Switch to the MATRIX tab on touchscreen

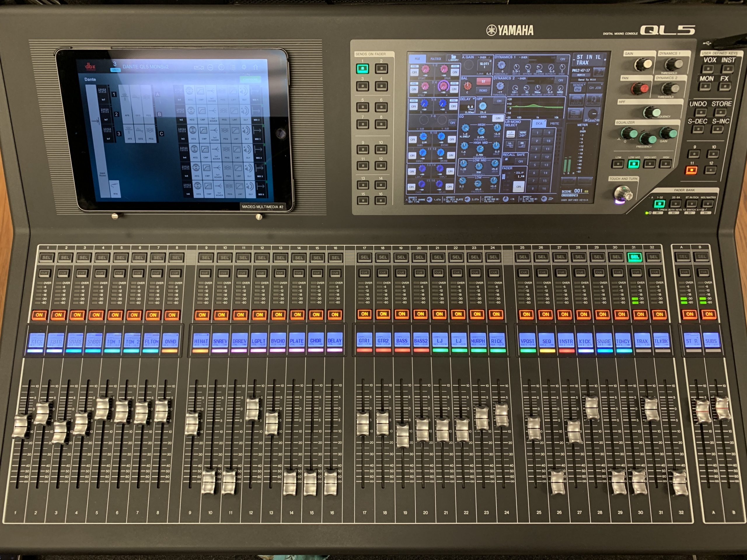[x=436, y=59]
